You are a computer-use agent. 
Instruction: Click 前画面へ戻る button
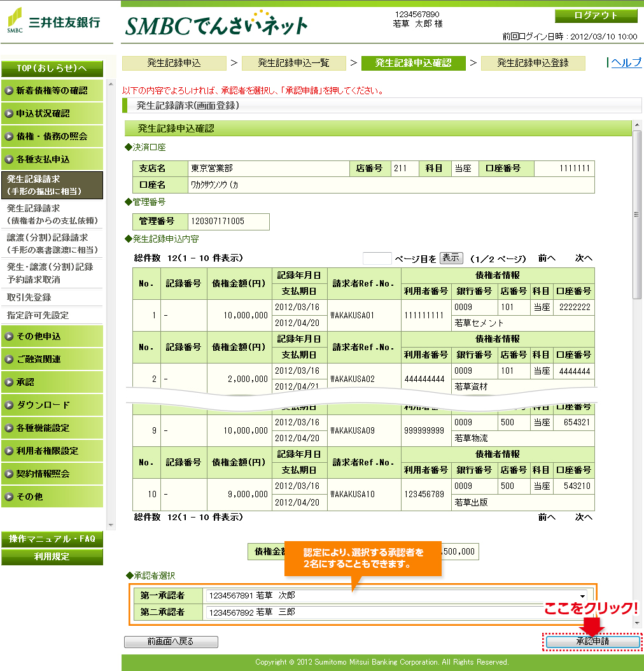[171, 642]
